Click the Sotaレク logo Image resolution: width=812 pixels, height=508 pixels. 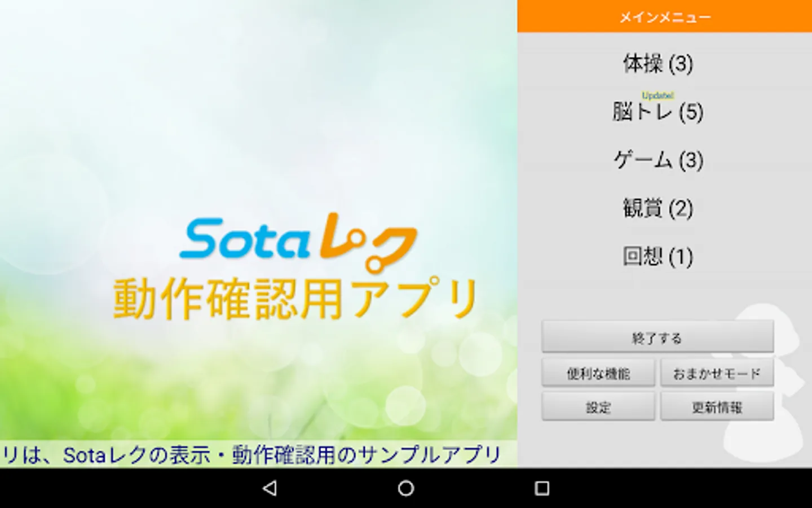298,243
